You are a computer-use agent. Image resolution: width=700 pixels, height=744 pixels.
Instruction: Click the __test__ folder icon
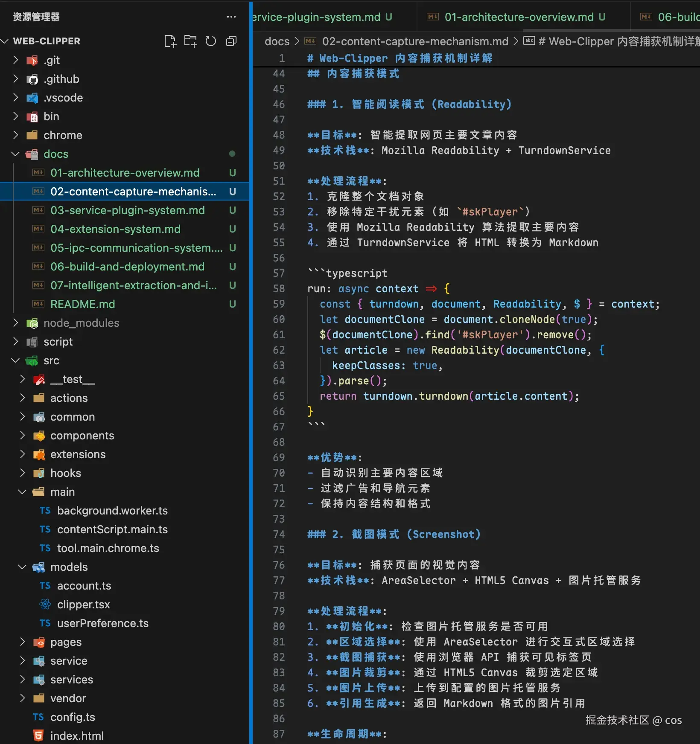coord(39,379)
